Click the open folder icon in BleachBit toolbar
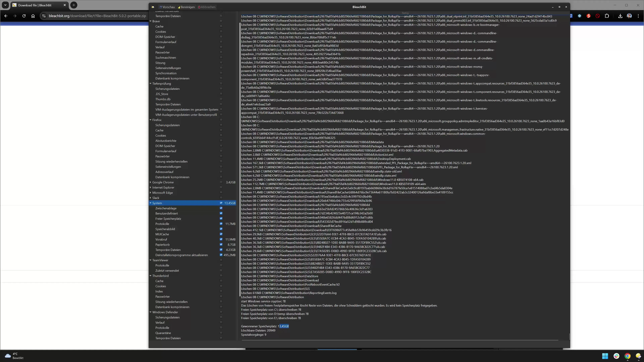The image size is (644, 362). click(153, 7)
